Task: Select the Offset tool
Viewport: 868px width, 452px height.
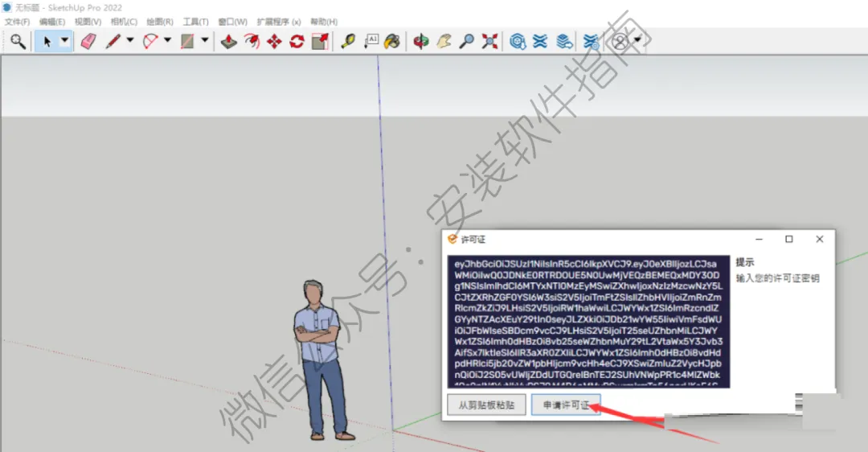Action: pos(252,42)
